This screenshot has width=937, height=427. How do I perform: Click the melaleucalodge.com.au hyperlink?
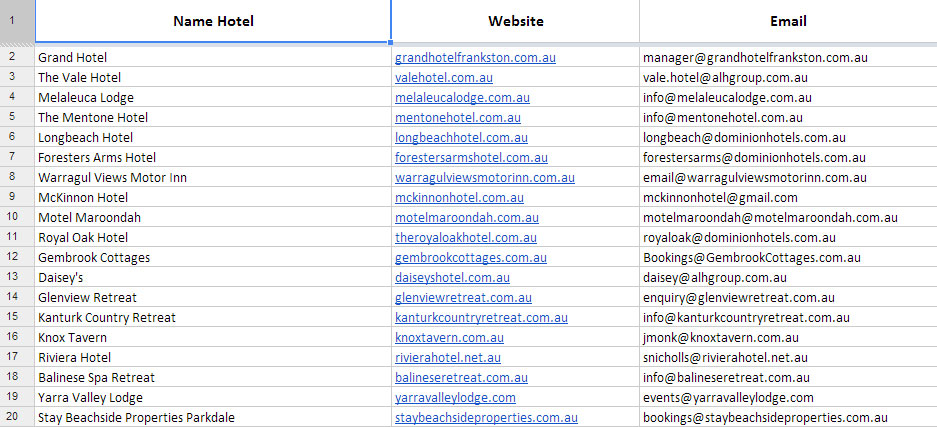(462, 98)
